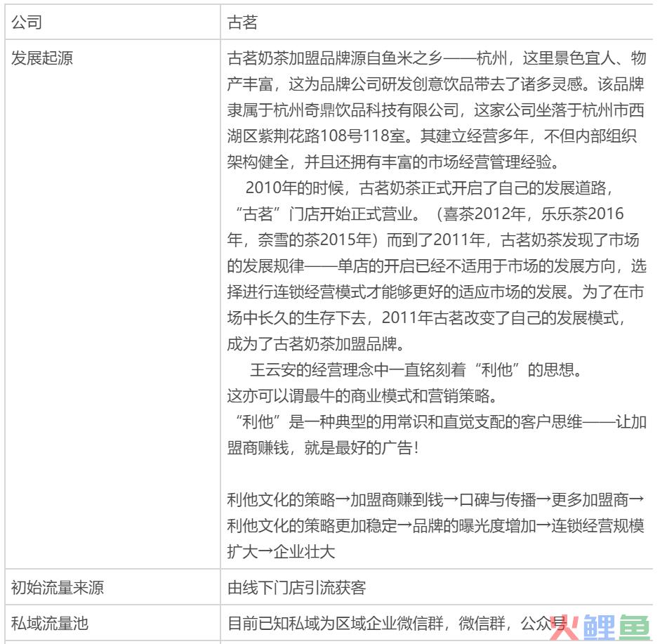
Task: Select the line starting "场中长久的生存下去"
Action: click(427, 317)
